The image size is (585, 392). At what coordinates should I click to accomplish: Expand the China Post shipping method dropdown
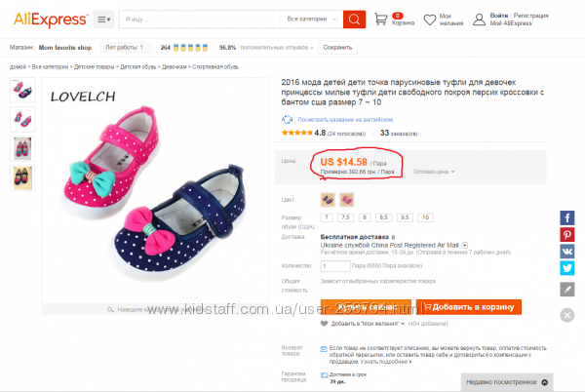465,245
